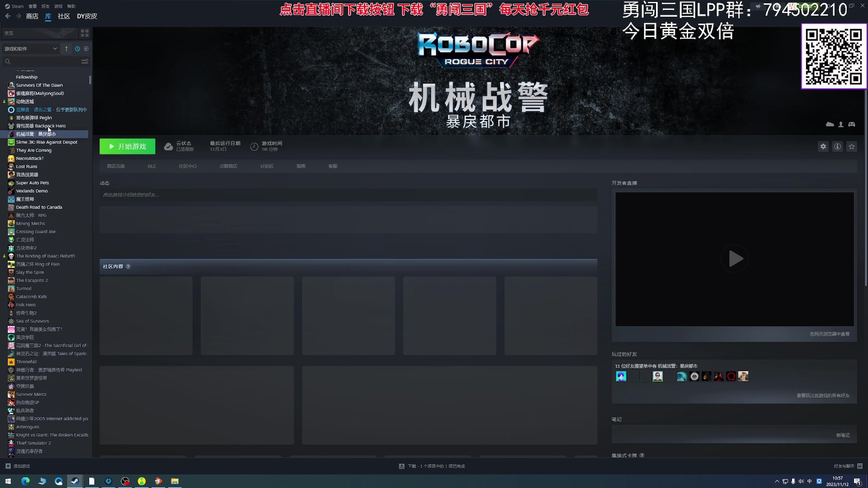Viewport: 868px width, 488px height.
Task: Play the developer broadcast video
Action: (735, 258)
